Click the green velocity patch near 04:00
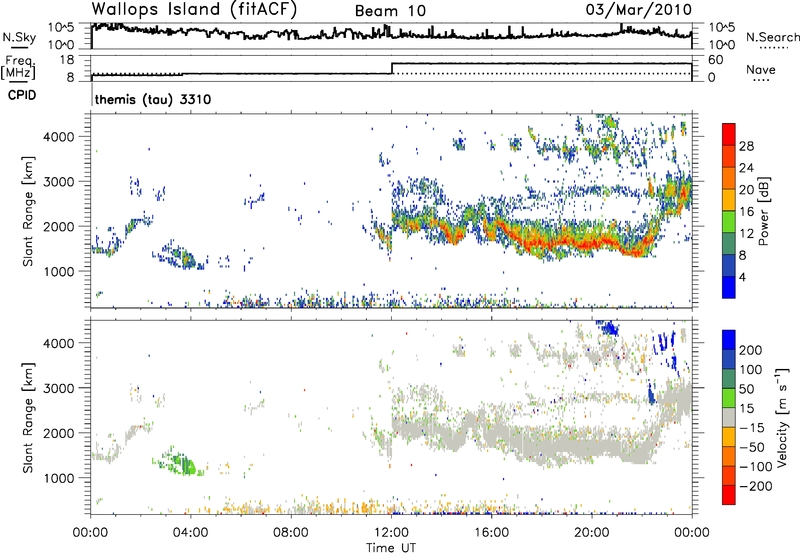 (x=185, y=463)
